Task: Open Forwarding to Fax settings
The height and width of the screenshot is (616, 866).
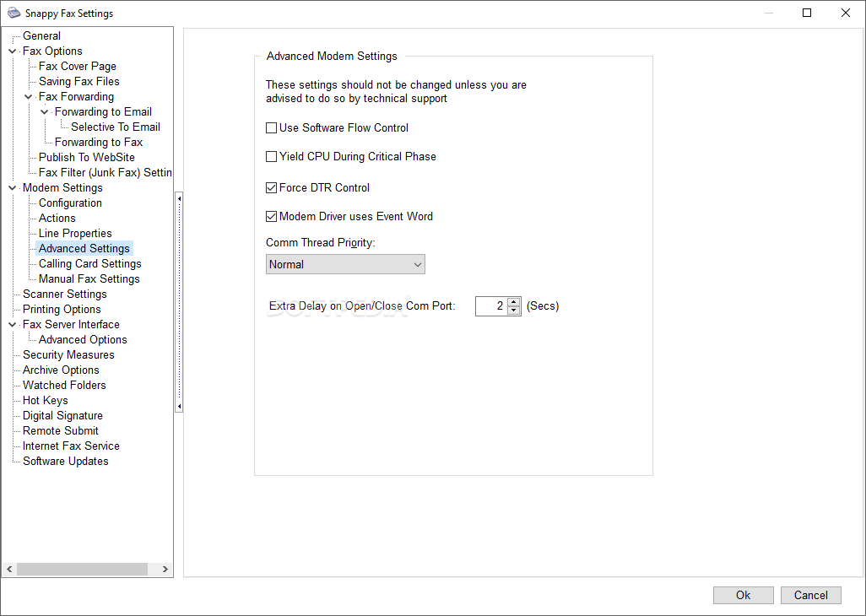Action: pos(99,143)
